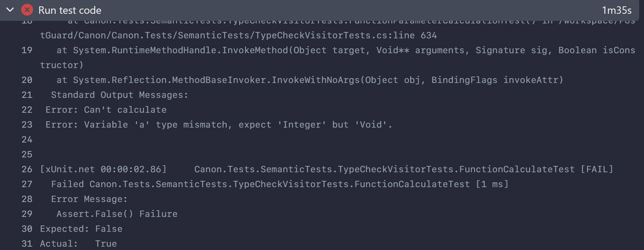Click 'Standard Output Messages:' log text
Image resolution: width=644 pixels, height=250 pixels.
tap(120, 95)
